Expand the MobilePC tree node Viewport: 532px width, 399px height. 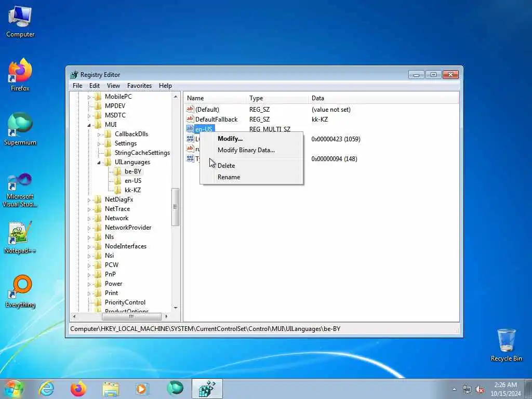click(89, 97)
